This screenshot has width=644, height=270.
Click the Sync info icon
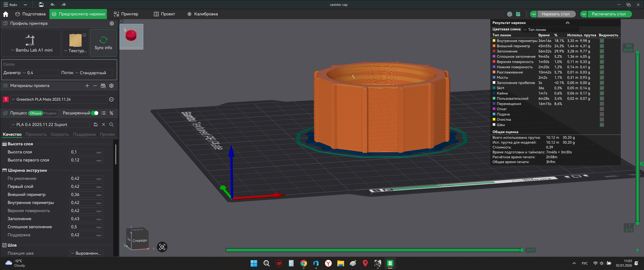[x=103, y=40]
